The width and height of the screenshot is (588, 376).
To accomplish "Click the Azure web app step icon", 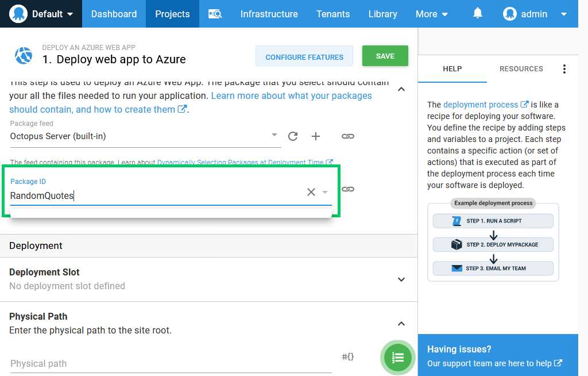I will tap(23, 56).
